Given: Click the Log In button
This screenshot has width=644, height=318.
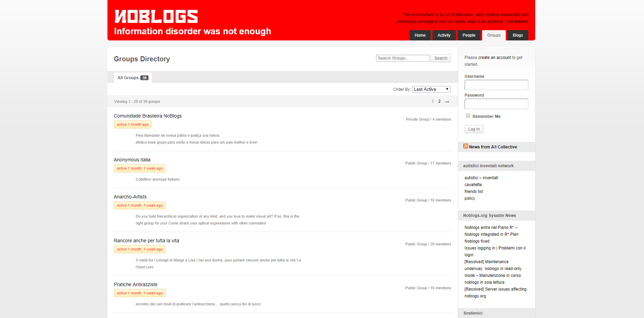Looking at the screenshot, I should pos(474,129).
